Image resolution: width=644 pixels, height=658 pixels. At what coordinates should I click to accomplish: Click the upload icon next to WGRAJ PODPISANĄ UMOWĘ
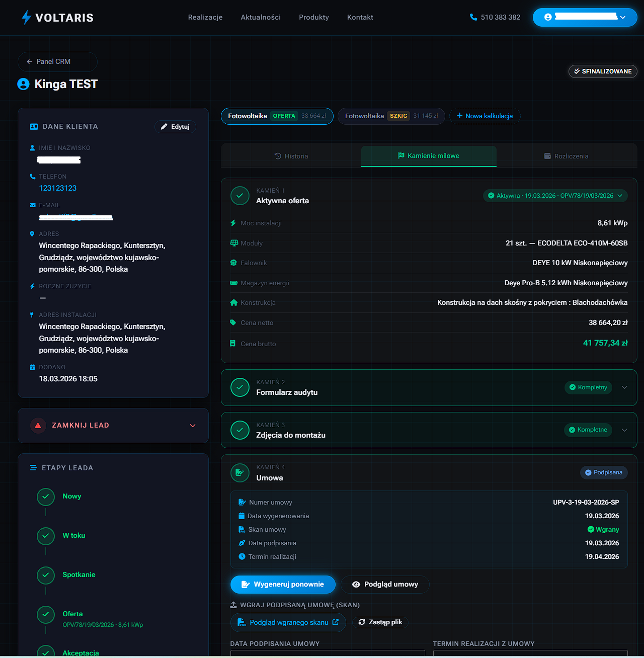click(233, 605)
